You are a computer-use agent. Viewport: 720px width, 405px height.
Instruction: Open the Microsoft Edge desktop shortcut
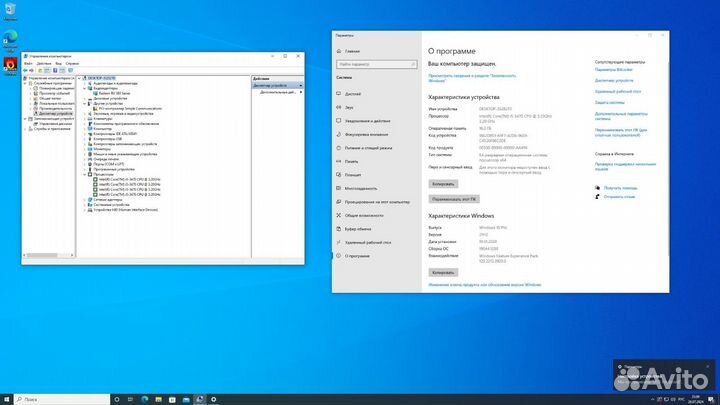(10, 40)
